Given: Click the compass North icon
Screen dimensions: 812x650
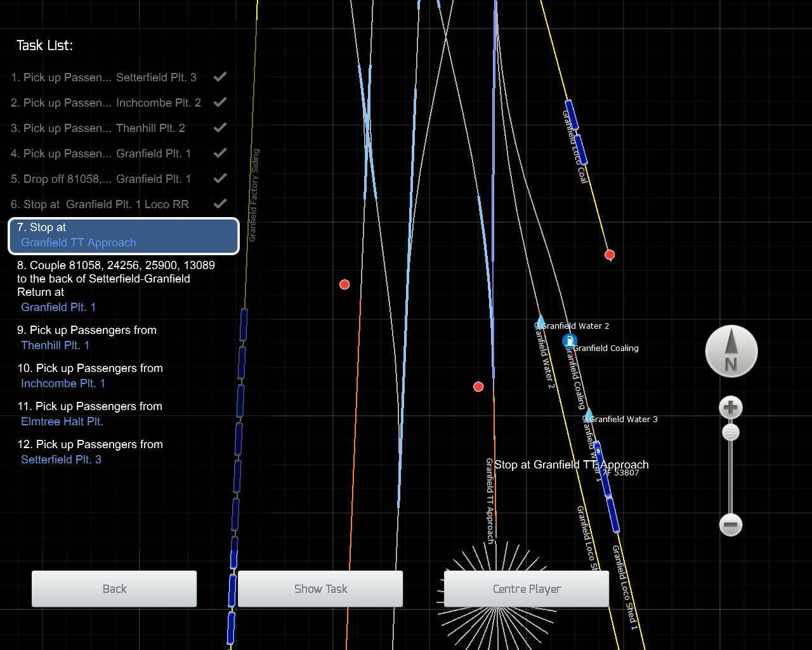Looking at the screenshot, I should 731,351.
